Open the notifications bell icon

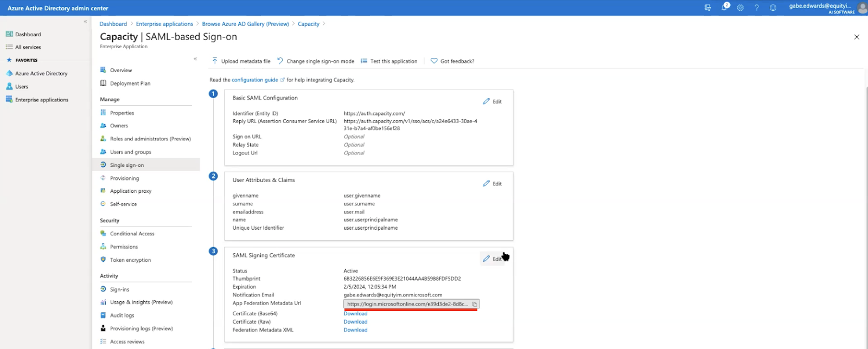(724, 8)
